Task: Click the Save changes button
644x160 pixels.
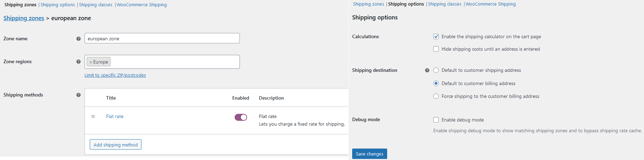Action: (369, 154)
